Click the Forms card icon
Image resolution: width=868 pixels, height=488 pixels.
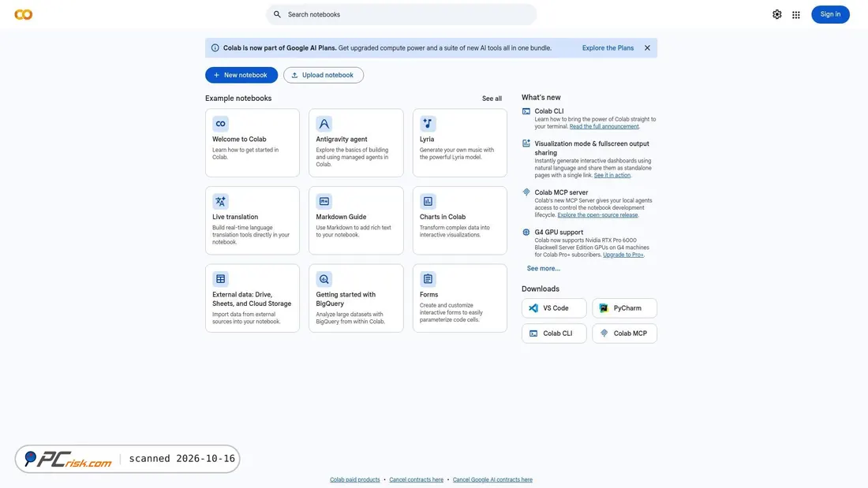point(428,279)
